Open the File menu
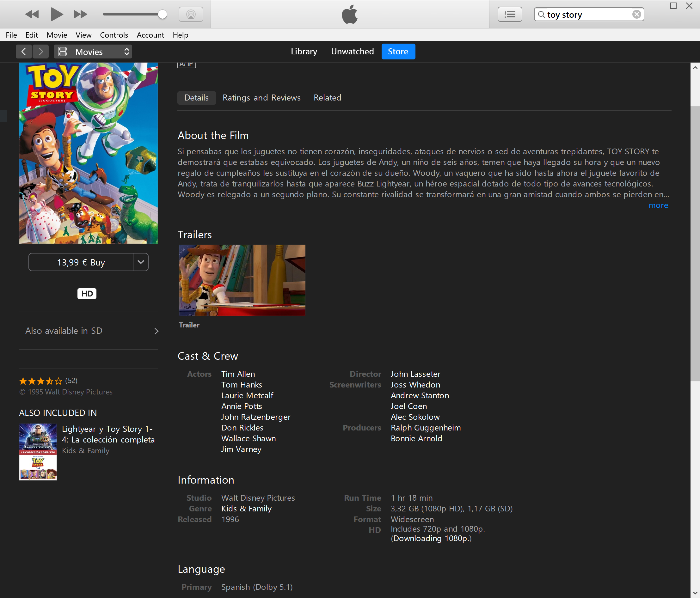The image size is (700, 598). coord(11,35)
